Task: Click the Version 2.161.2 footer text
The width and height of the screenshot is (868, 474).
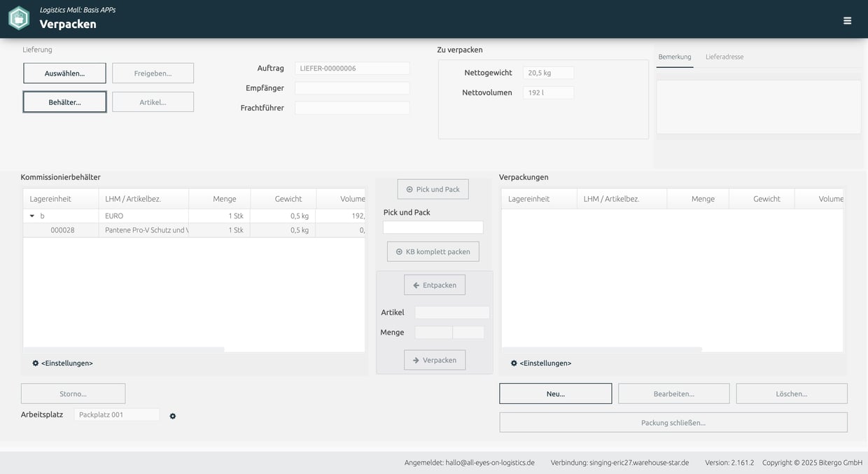Action: 729,463
